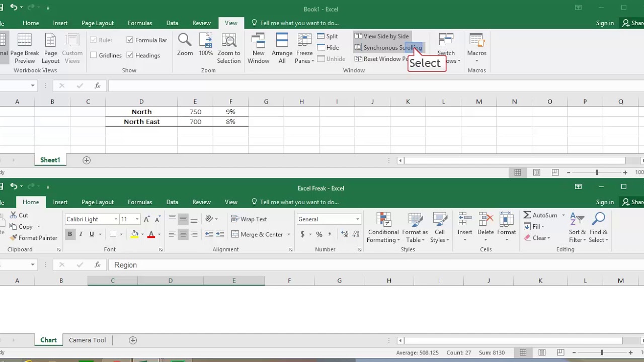Viewport: 644px width, 362px height.
Task: Expand Merge & Center dropdown arrow
Action: 288,234
